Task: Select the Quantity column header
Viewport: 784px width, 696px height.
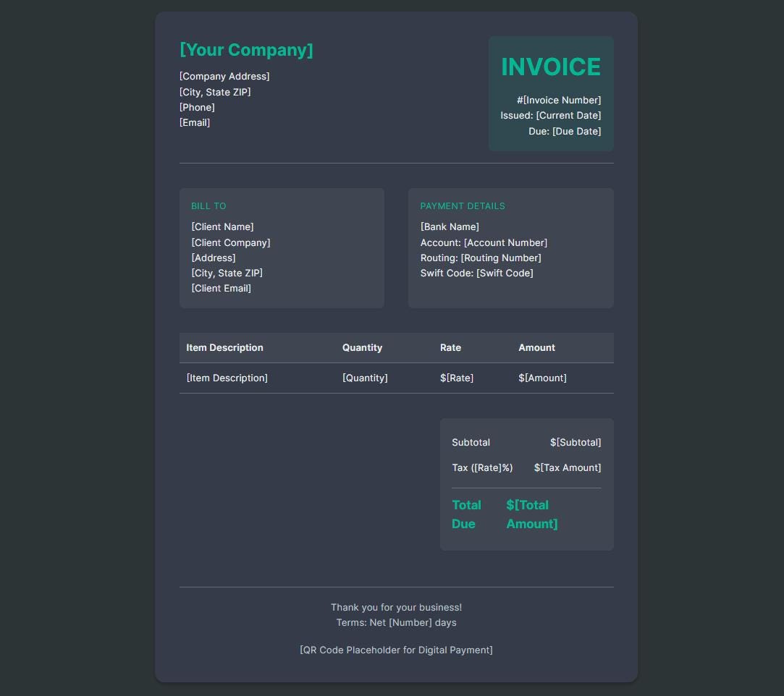Action: click(x=363, y=347)
